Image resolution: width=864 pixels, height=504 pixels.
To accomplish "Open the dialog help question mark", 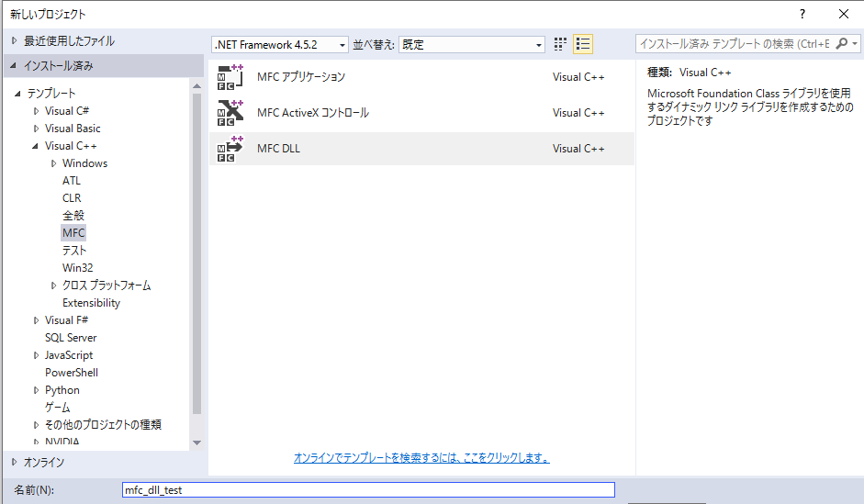I will [802, 14].
